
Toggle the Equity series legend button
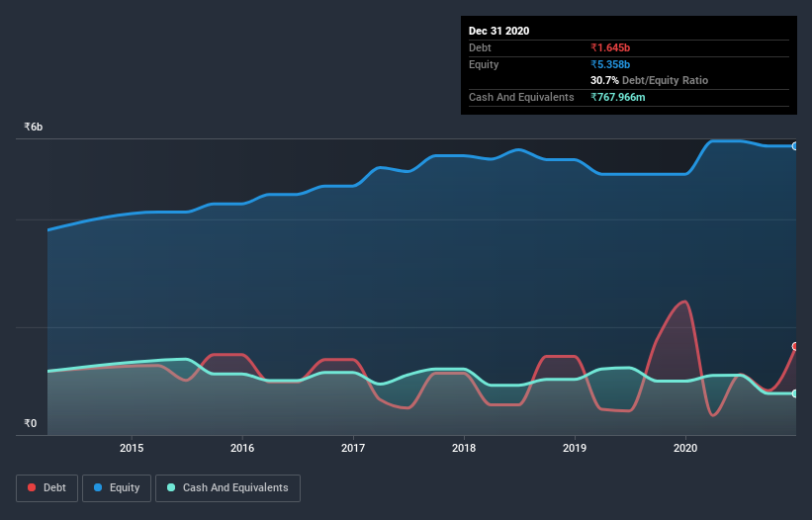tap(117, 488)
